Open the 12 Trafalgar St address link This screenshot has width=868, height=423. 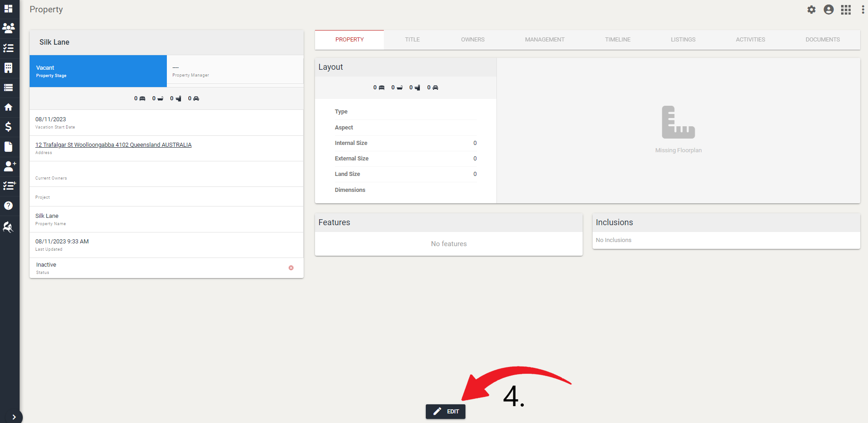point(113,144)
